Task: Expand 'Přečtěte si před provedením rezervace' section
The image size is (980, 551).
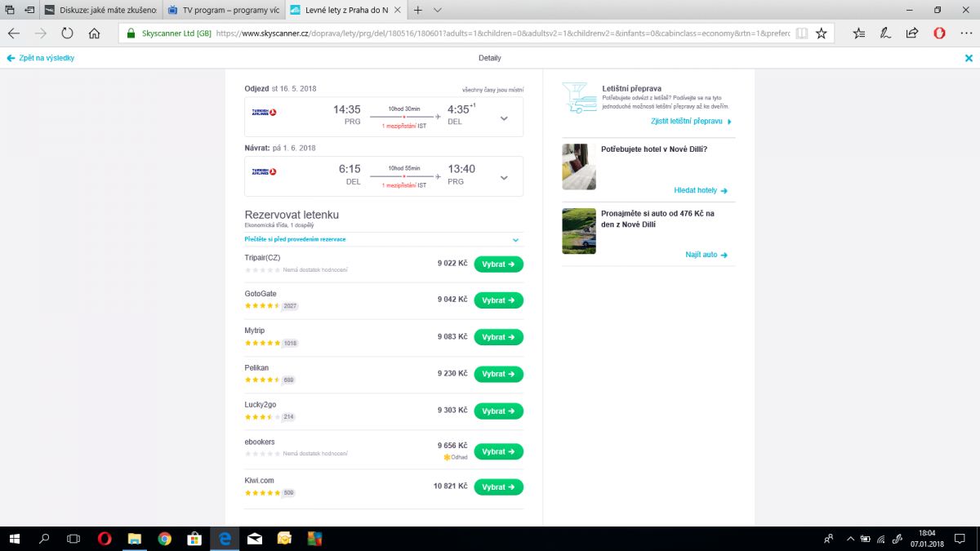Action: pyautogui.click(x=515, y=240)
